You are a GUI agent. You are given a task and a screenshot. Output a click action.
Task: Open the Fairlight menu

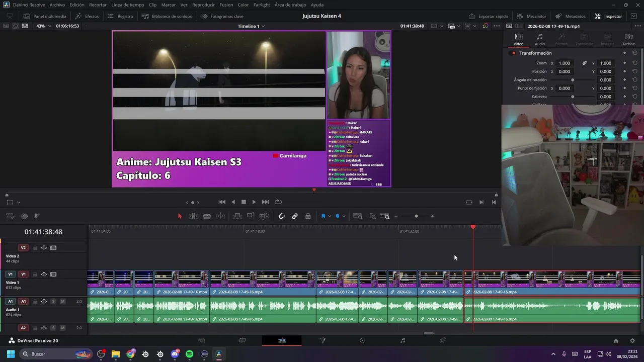(x=262, y=5)
